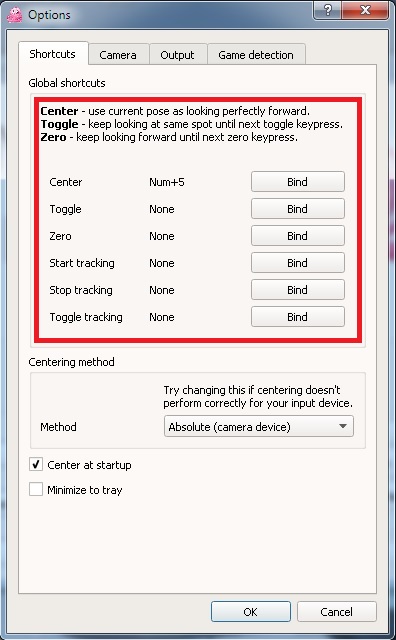This screenshot has width=396, height=640.
Task: Uncheck the Center at startup checkbox
Action: click(36, 464)
